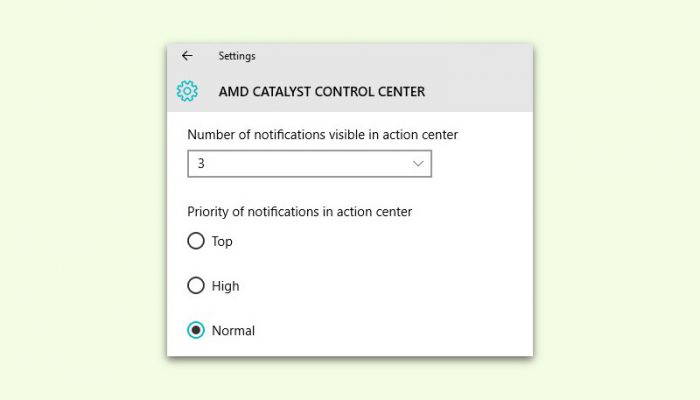
Task: Click the AMD CATALYST CONTROL CENTER heading
Action: coord(322,92)
